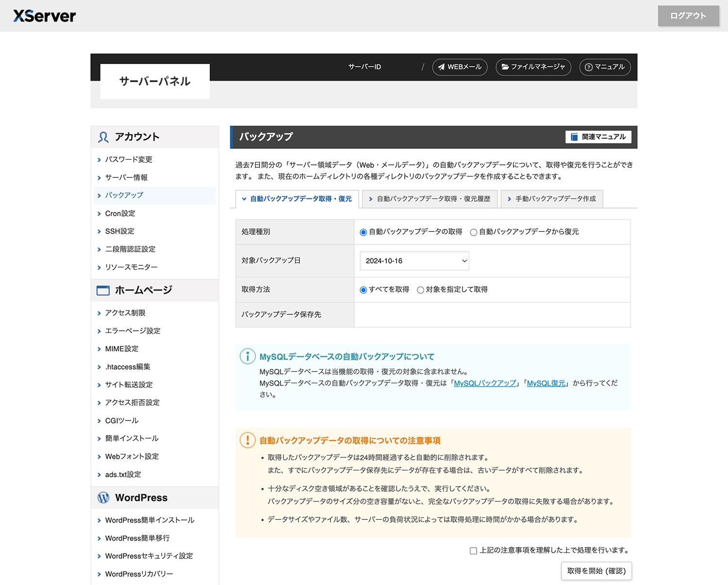Open パスワード変更 in sidebar
This screenshot has height=585, width=728.
click(x=129, y=160)
